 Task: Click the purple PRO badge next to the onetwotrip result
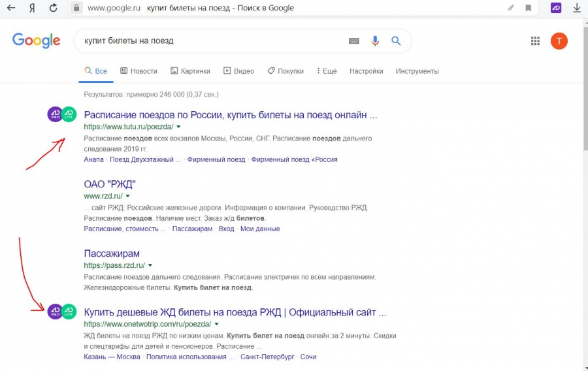click(55, 312)
